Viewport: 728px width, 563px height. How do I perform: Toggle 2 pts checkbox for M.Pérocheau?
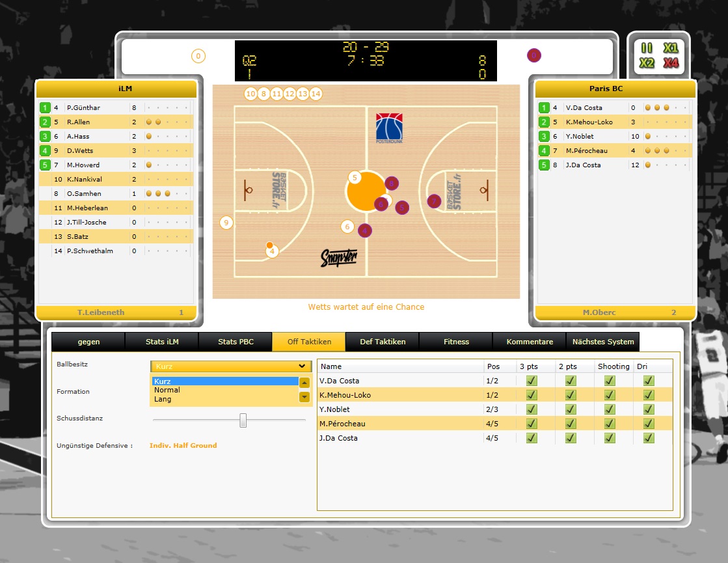(x=571, y=424)
